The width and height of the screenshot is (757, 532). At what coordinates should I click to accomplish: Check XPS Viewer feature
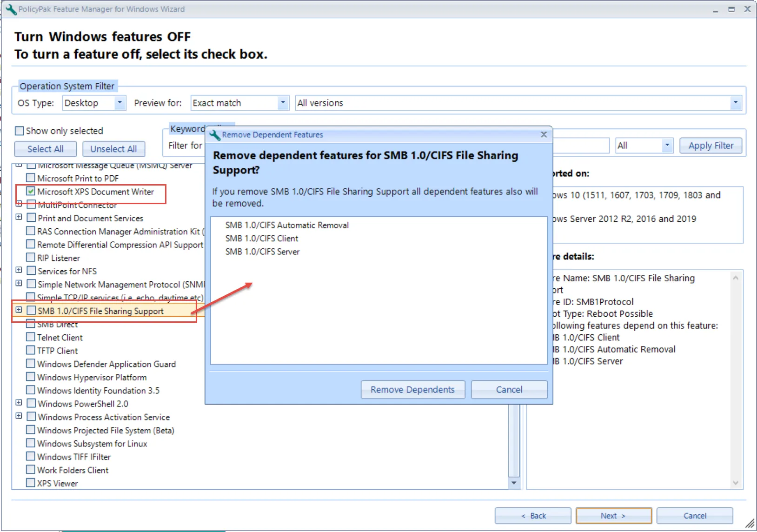pos(31,482)
